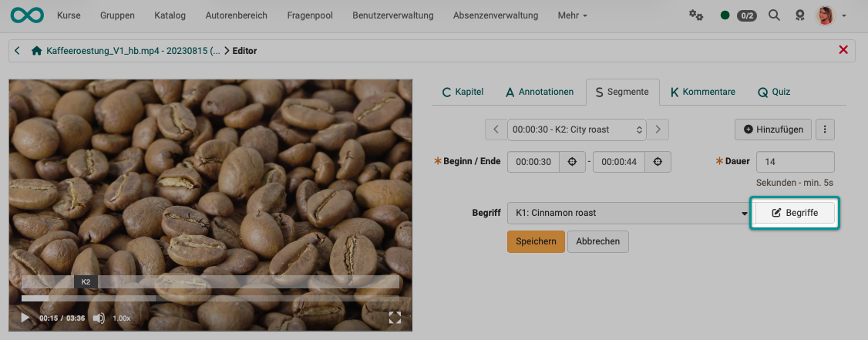Set start time with crosshair icon
Viewport: 868px width, 340px height.
tap(573, 162)
